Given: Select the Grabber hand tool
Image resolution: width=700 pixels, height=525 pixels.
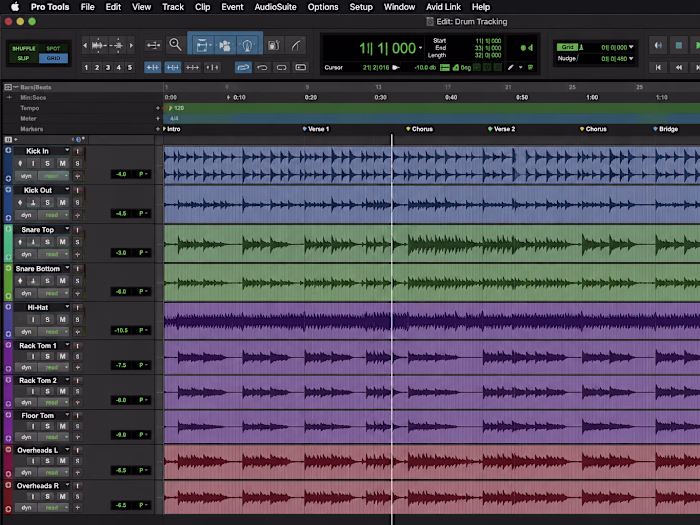Looking at the screenshot, I should [x=247, y=45].
